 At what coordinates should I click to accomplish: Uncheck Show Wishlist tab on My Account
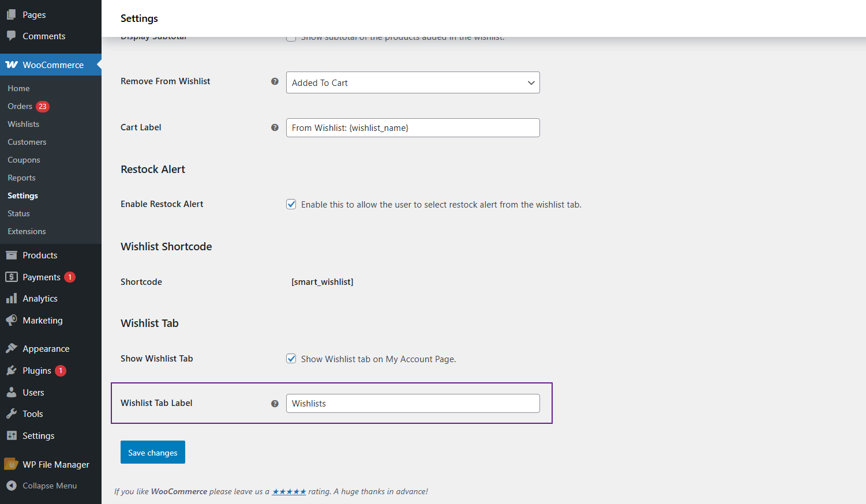click(291, 359)
